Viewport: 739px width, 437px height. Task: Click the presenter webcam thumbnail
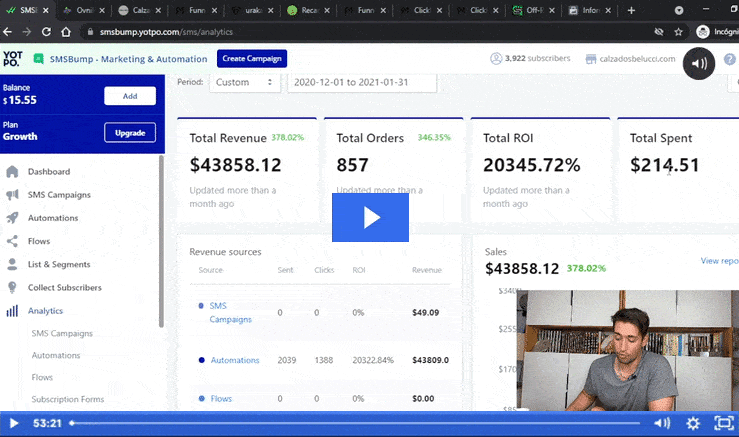tap(628, 350)
